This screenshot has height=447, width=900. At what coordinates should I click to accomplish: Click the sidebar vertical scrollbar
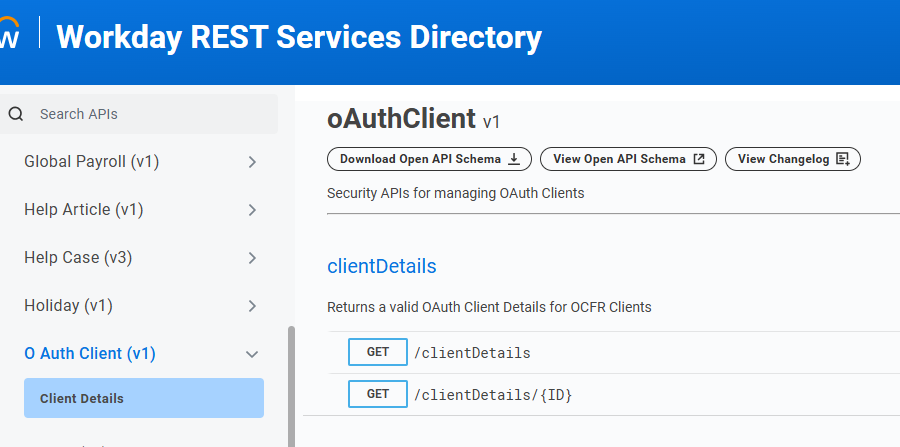click(291, 386)
